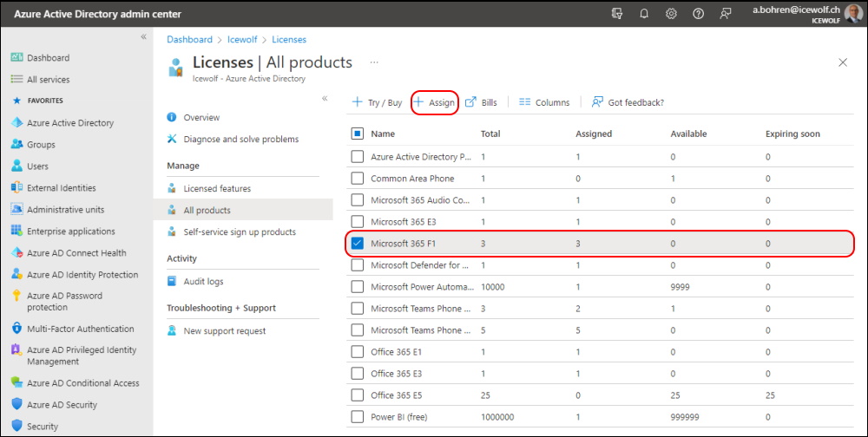Uncheck the Microsoft 365 F1 checkbox
Viewport: 868px width, 437px height.
coord(357,244)
